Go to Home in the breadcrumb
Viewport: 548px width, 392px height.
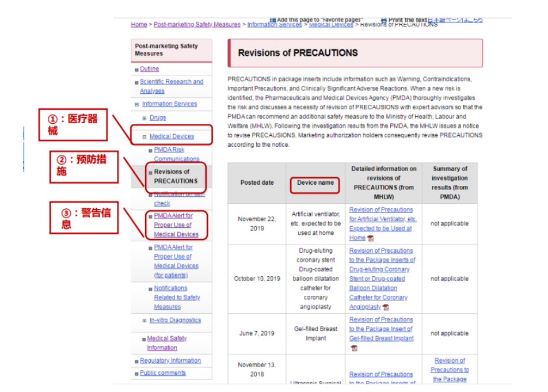click(139, 25)
